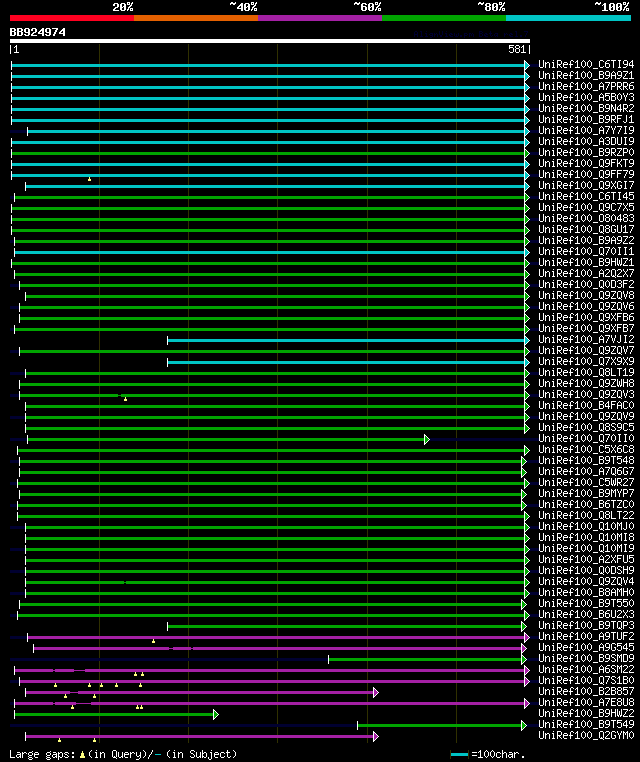The width and height of the screenshot is (640, 762).
Task: Click the UniRef100_O80483 label
Action: click(586, 219)
